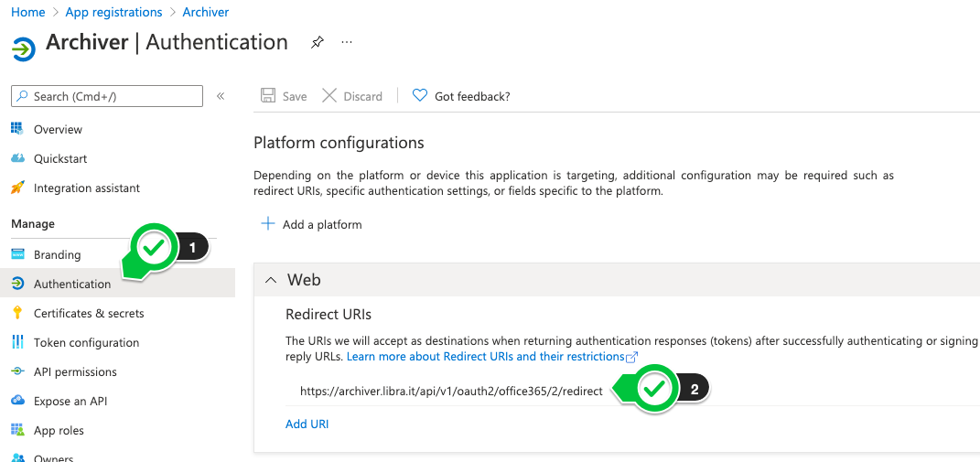The height and width of the screenshot is (462, 980).
Task: Open the Token configuration bars icon
Action: point(17,342)
